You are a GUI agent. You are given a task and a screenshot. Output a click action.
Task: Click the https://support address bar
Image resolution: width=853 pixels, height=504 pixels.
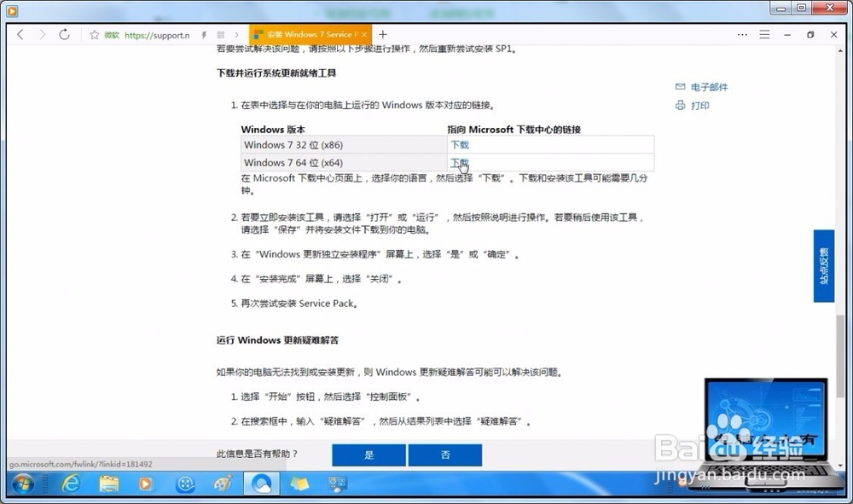[157, 35]
